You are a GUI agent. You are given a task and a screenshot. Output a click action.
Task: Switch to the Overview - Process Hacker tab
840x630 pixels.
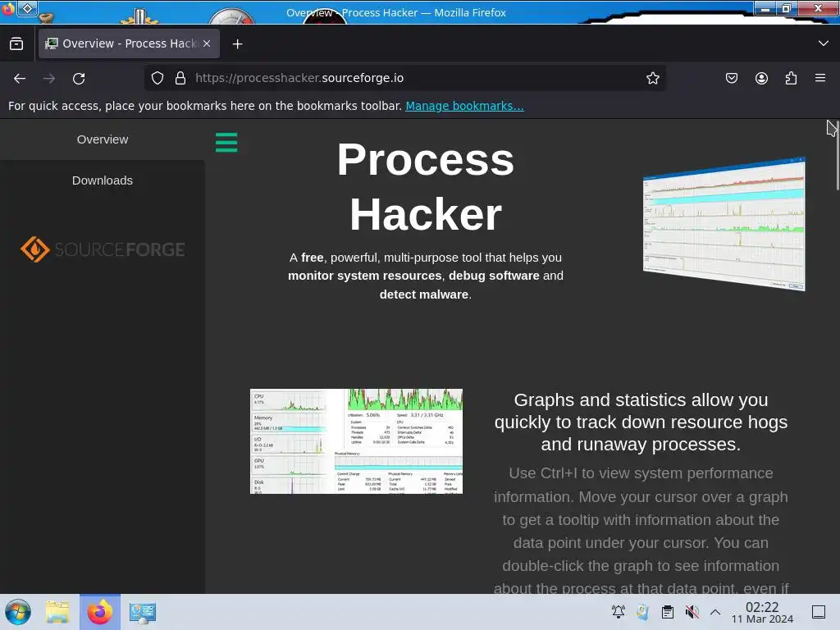pyautogui.click(x=129, y=43)
